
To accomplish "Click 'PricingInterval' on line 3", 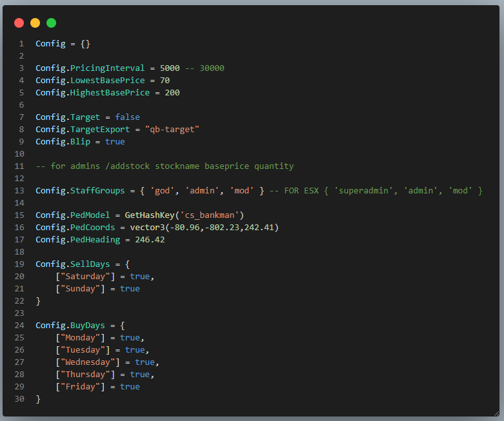I will pyautogui.click(x=107, y=68).
